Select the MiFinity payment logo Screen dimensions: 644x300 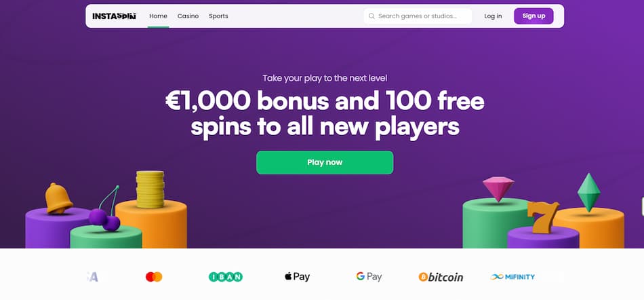[x=512, y=277]
